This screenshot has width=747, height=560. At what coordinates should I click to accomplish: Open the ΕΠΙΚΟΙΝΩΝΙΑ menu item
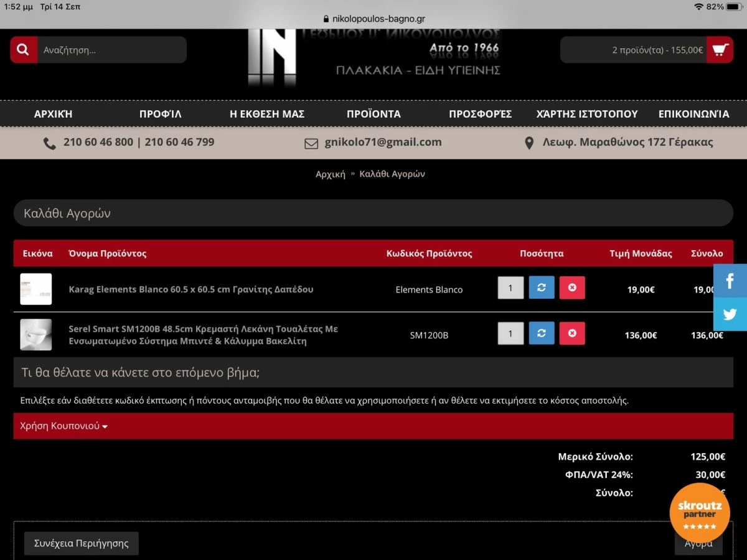693,114
